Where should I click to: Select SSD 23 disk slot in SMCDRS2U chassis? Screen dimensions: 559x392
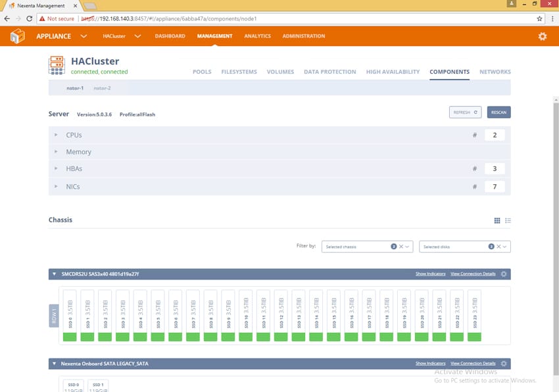[x=475, y=315]
